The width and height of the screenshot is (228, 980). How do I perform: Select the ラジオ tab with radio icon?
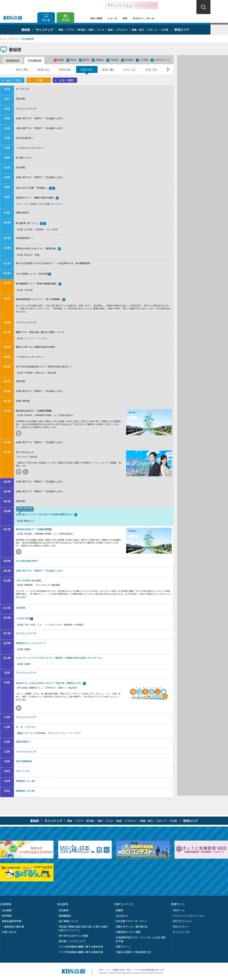pyautogui.click(x=65, y=18)
